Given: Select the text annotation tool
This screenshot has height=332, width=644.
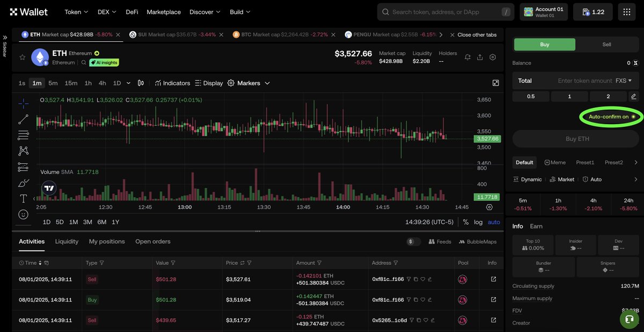Looking at the screenshot, I should click(x=23, y=199).
